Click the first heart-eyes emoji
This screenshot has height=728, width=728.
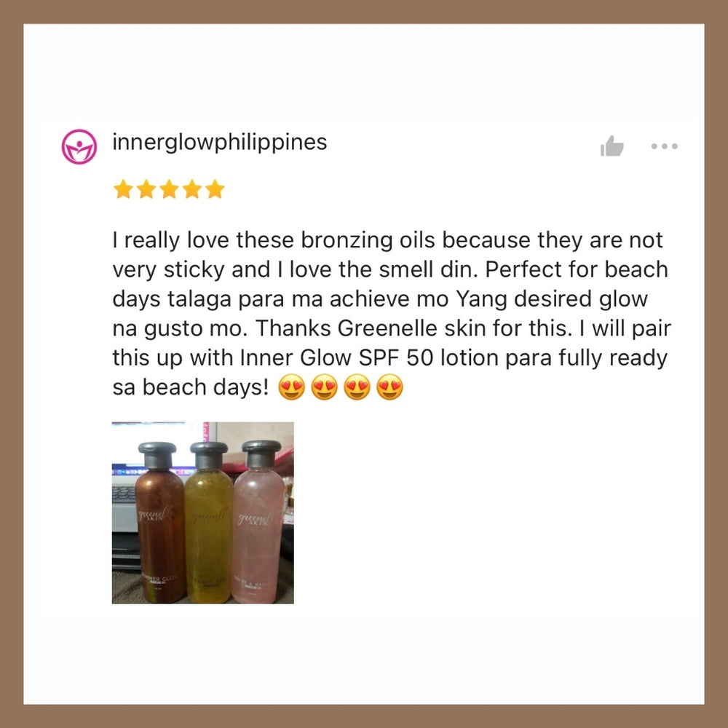[292, 387]
